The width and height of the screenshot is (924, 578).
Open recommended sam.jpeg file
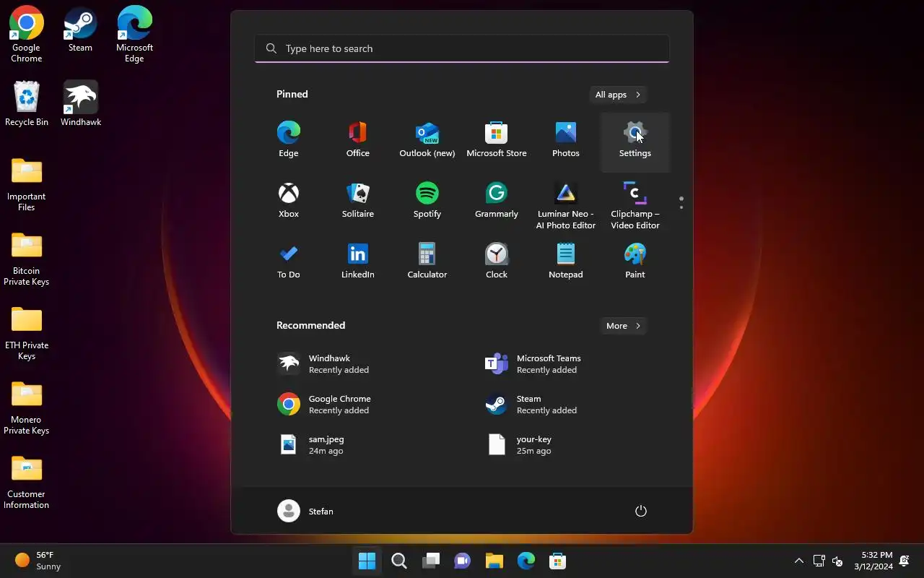coord(358,445)
